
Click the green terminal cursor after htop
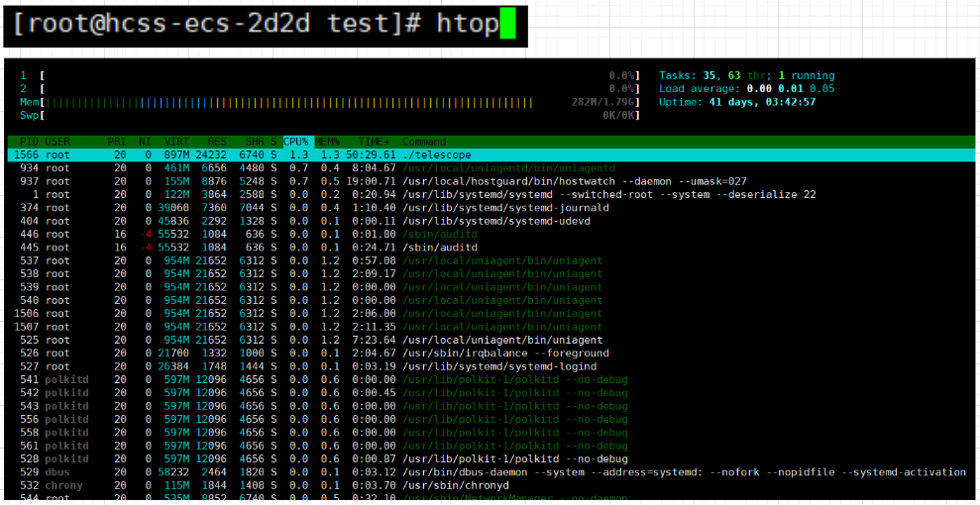(507, 25)
